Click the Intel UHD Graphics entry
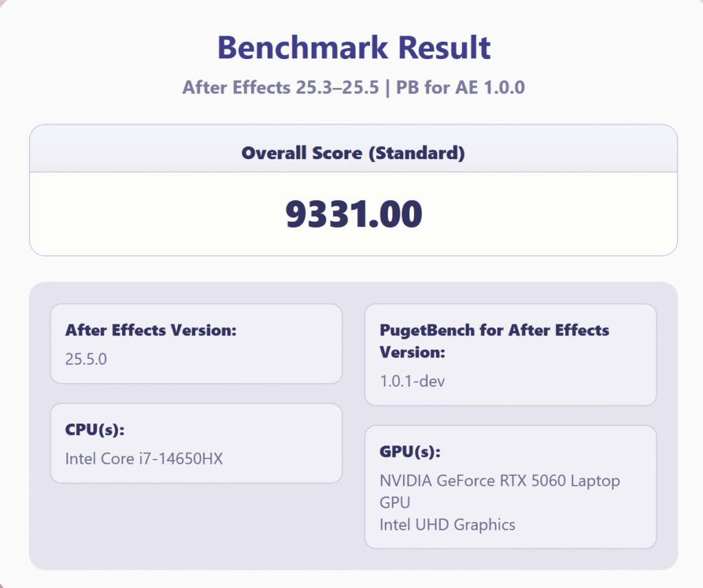This screenshot has height=588, width=703. click(447, 525)
